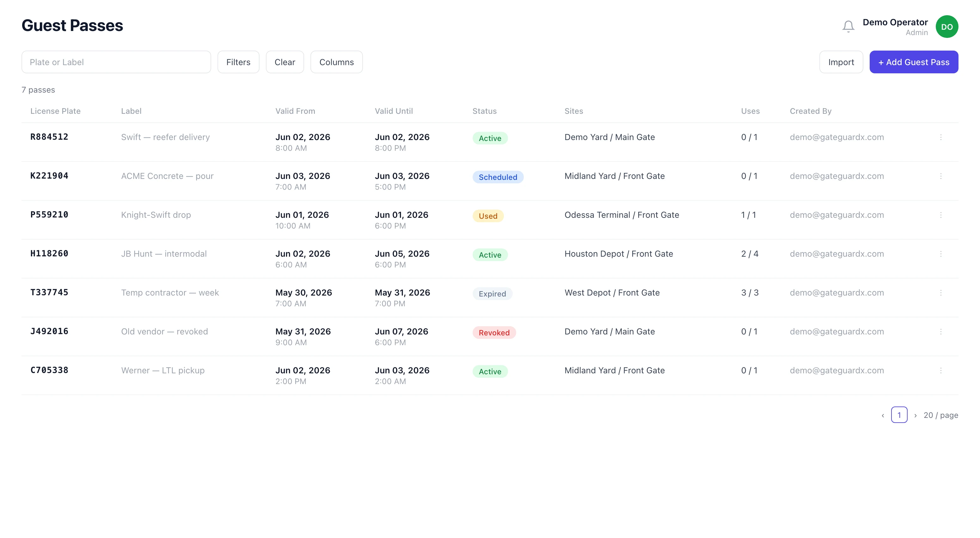The height and width of the screenshot is (538, 980).
Task: Open row actions menu for R884512
Action: (941, 137)
